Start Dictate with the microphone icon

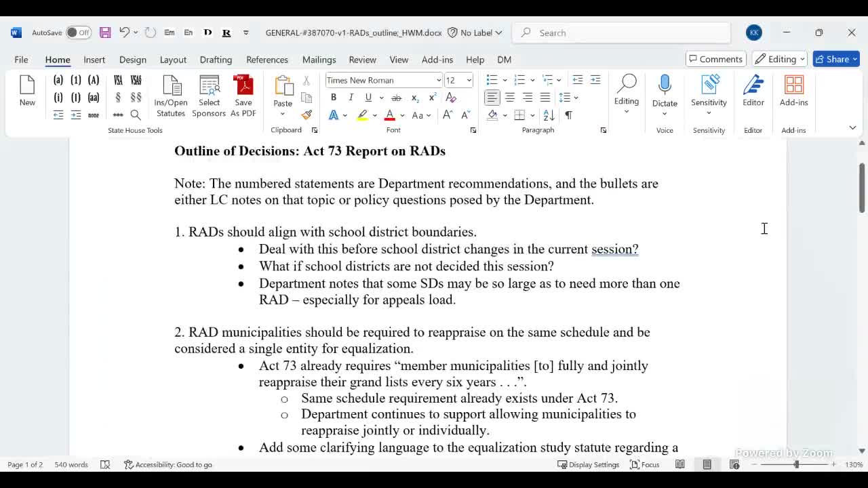665,86
